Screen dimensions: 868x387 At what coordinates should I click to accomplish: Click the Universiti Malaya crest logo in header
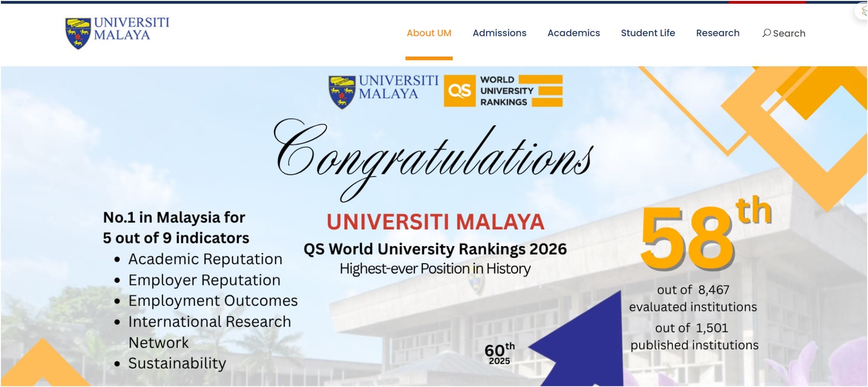(x=78, y=33)
